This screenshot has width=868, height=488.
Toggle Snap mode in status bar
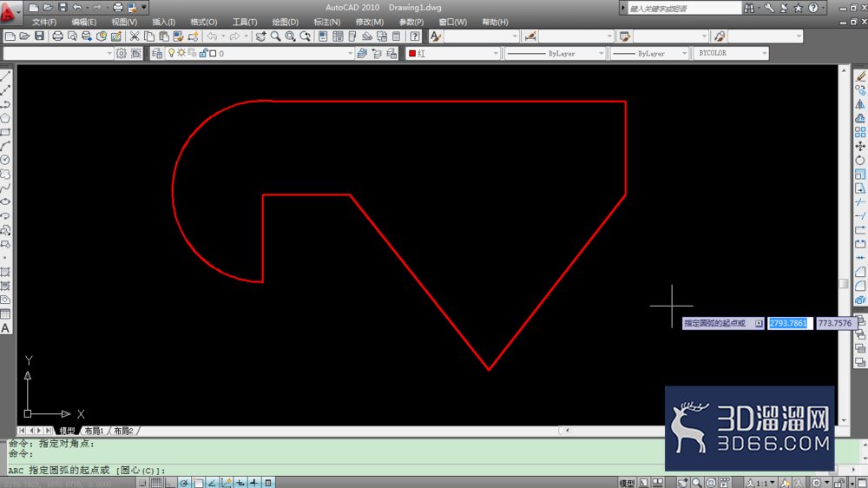pyautogui.click(x=143, y=483)
